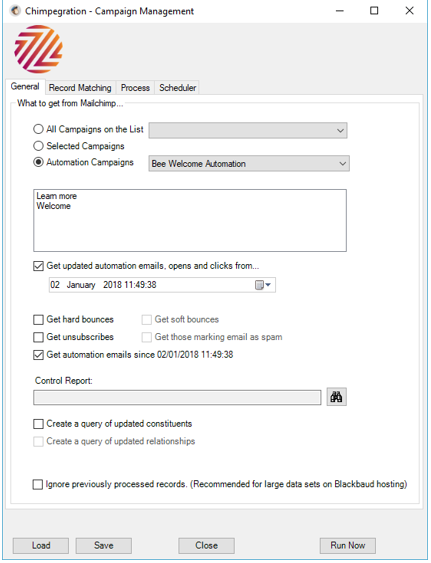Open the Scheduler tab
This screenshot has width=431, height=563.
pos(177,88)
